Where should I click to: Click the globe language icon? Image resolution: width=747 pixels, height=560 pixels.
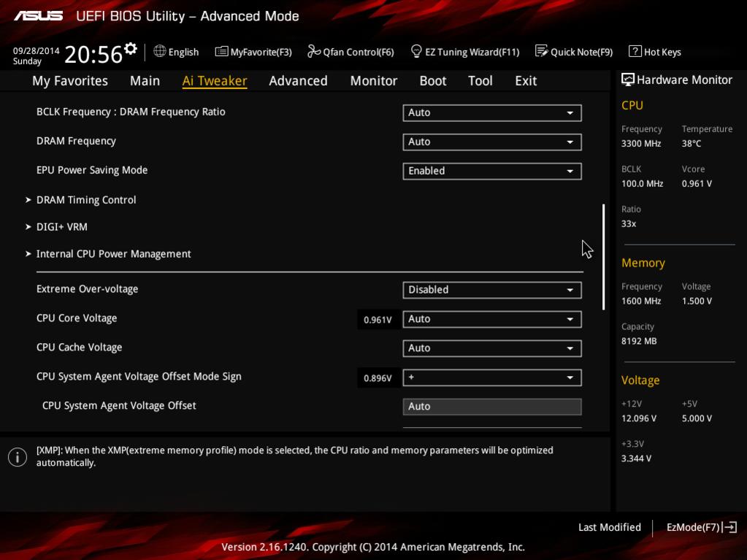[160, 51]
